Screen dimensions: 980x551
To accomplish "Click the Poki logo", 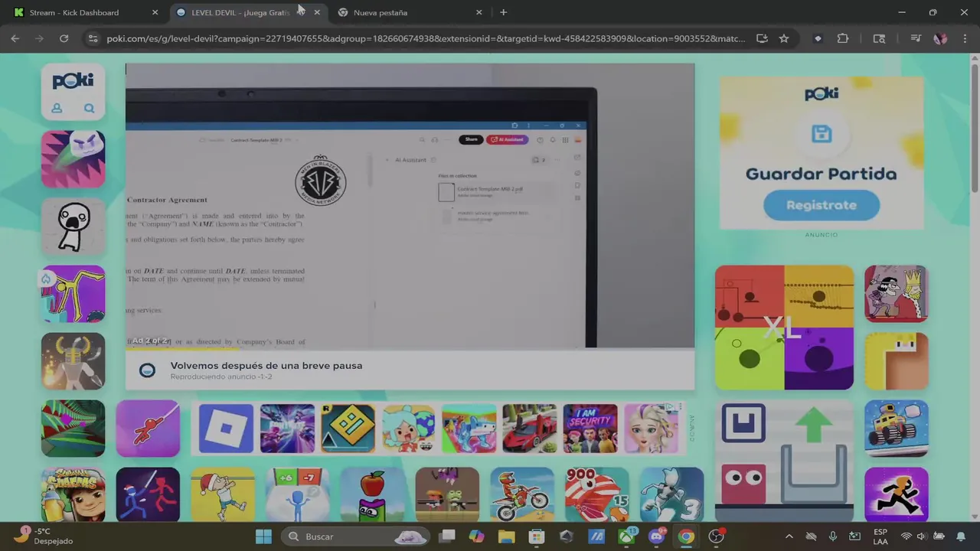I will coord(73,80).
